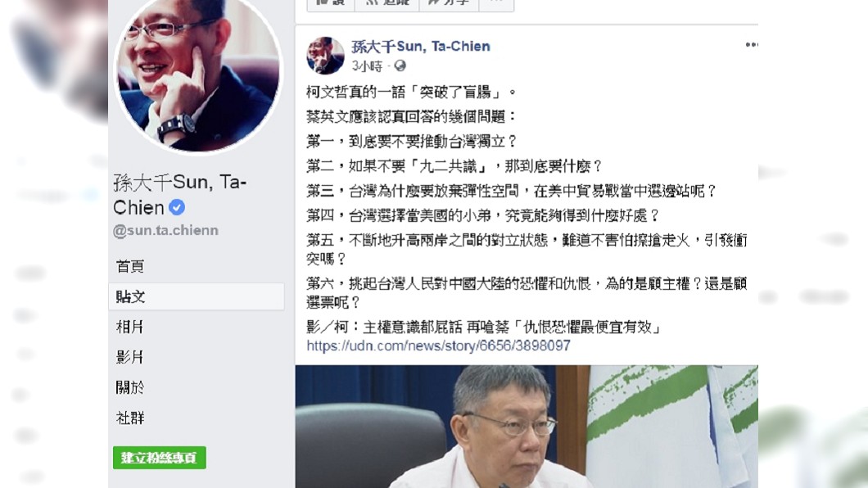Click the 3小時 post timestamp
Screen dimensions: 868x488
(367, 66)
